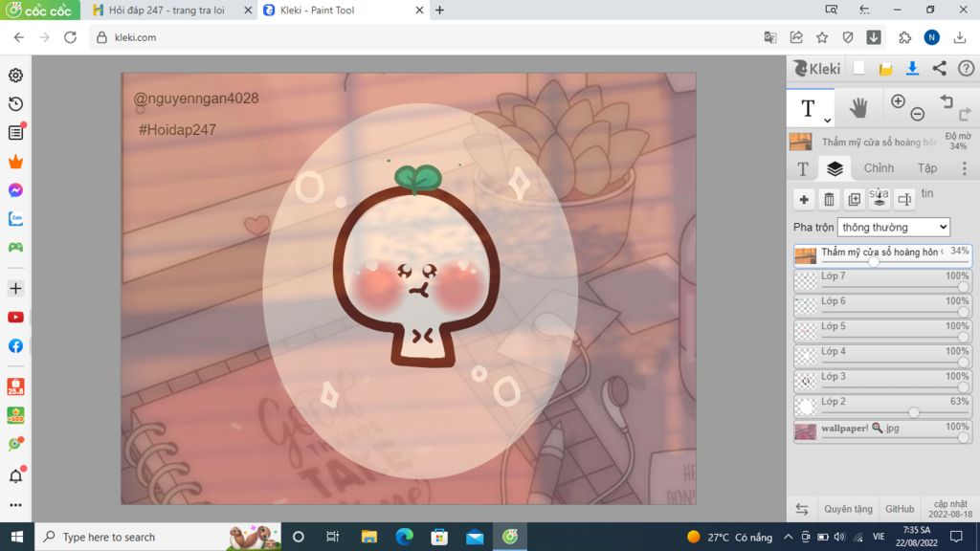This screenshot has width=980, height=551.
Task: Open the Mail app from the taskbar
Action: (x=475, y=537)
